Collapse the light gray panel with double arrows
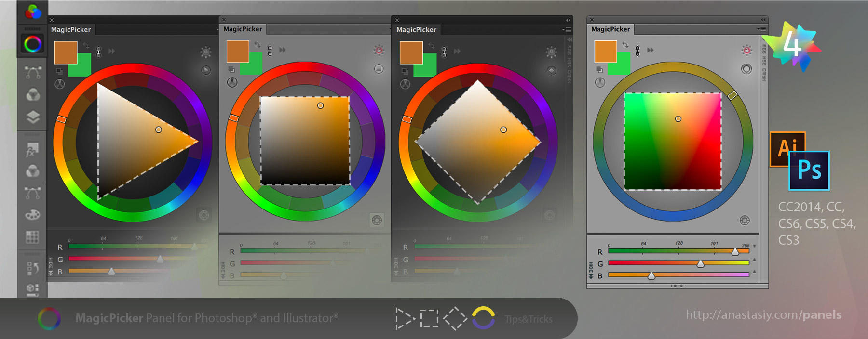Image resolution: width=868 pixels, height=339 pixels. pyautogui.click(x=763, y=20)
